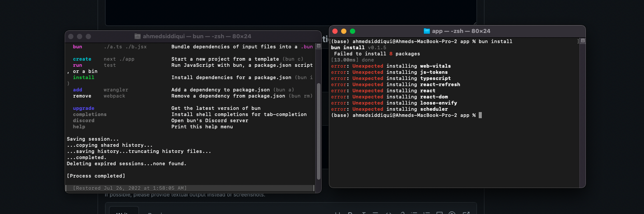Click the '[Process completed]' line
Screen dimensions: 644x214
[x=96, y=176]
